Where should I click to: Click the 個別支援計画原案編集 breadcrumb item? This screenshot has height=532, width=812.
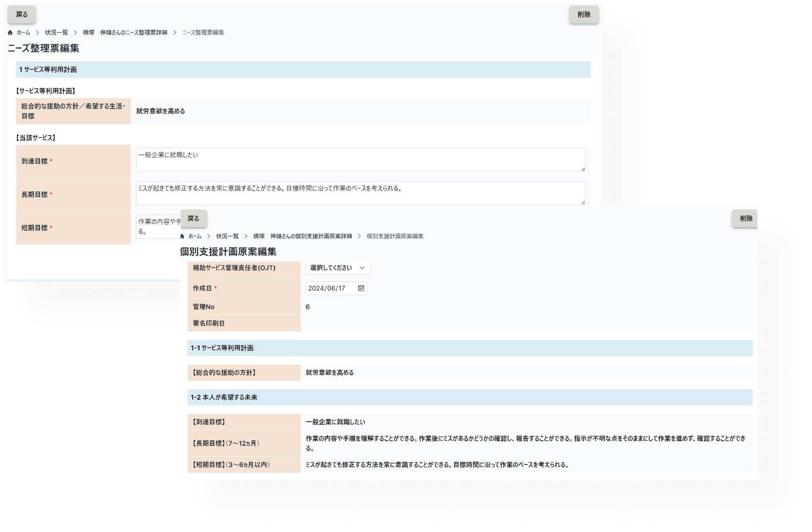coord(395,236)
